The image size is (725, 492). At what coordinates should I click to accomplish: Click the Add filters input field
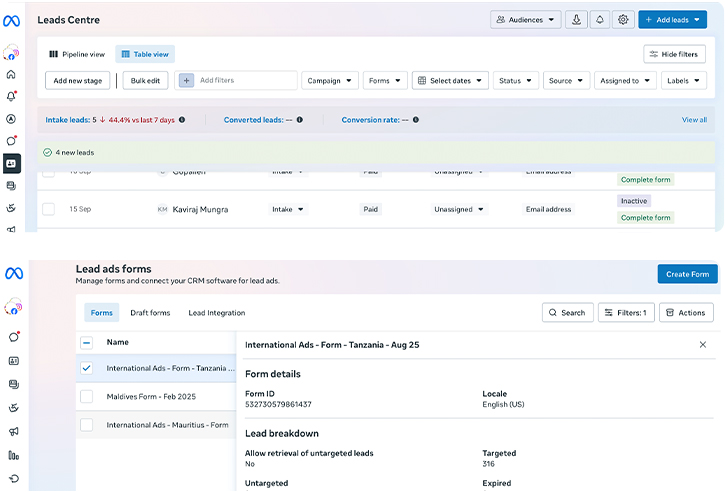pos(245,81)
